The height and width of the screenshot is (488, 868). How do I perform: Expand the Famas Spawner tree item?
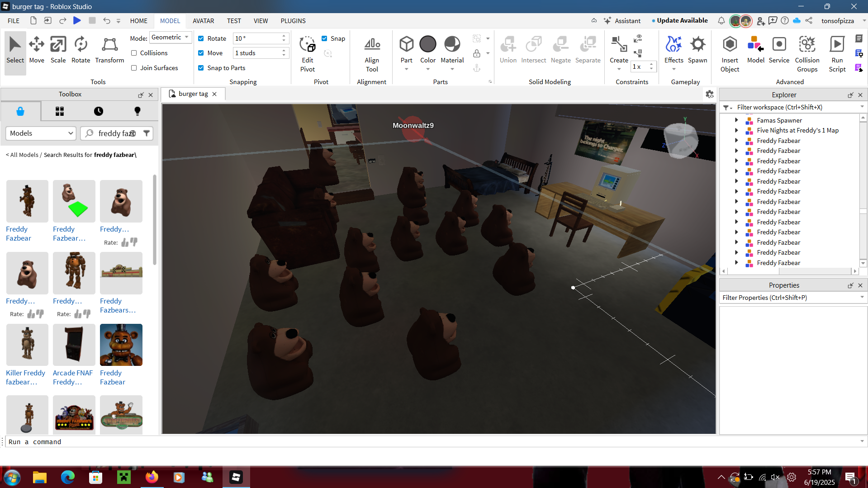coord(736,120)
